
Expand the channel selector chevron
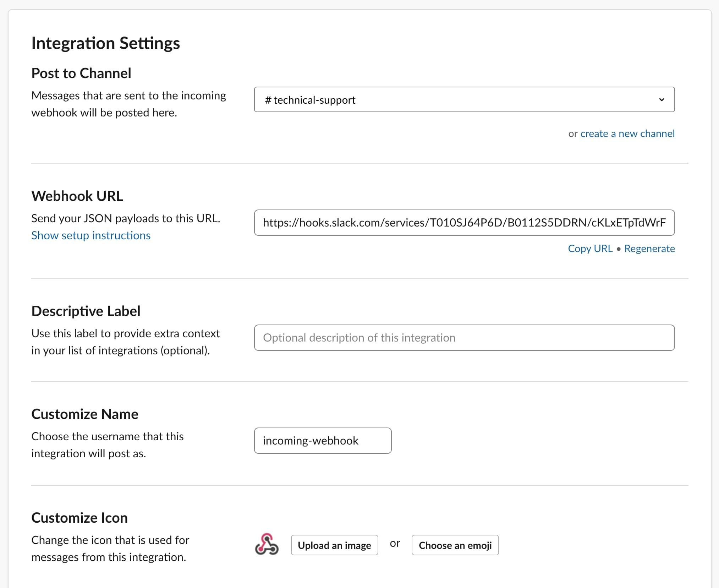pos(662,100)
